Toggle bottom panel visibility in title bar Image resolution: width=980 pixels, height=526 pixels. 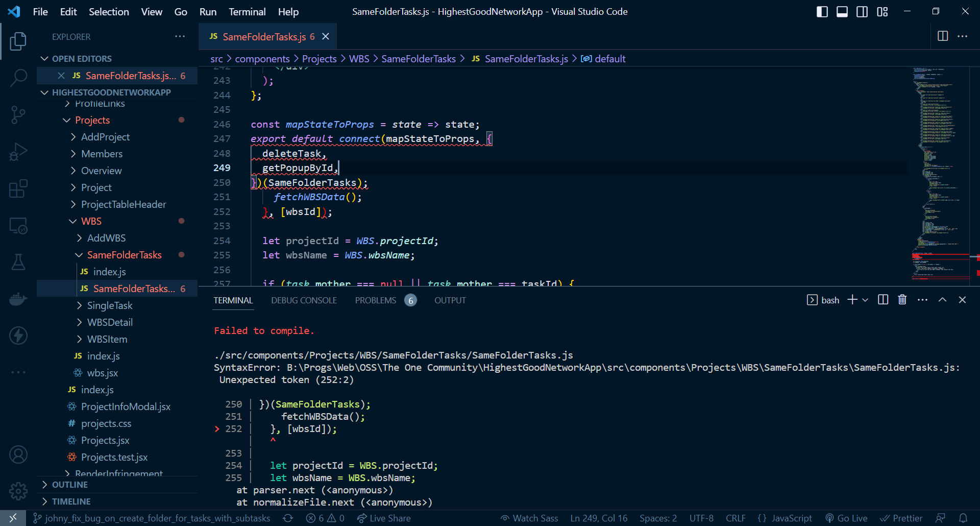click(x=842, y=12)
